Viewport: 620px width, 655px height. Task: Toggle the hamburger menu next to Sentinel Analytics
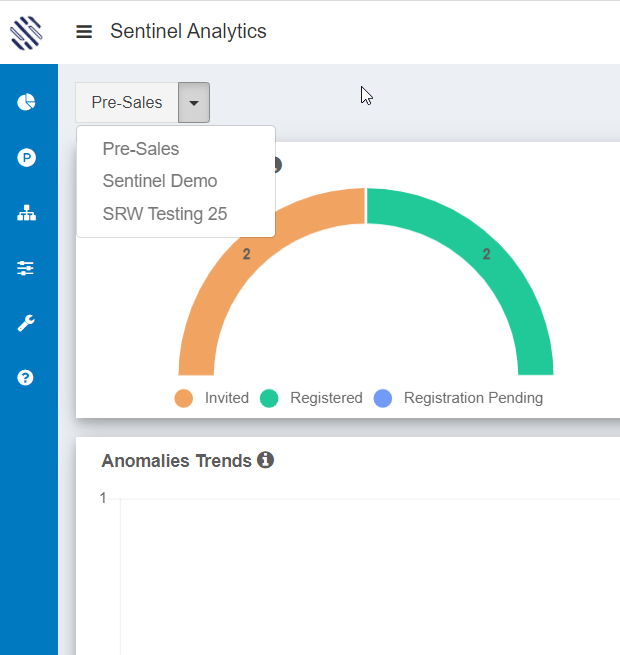[x=84, y=32]
